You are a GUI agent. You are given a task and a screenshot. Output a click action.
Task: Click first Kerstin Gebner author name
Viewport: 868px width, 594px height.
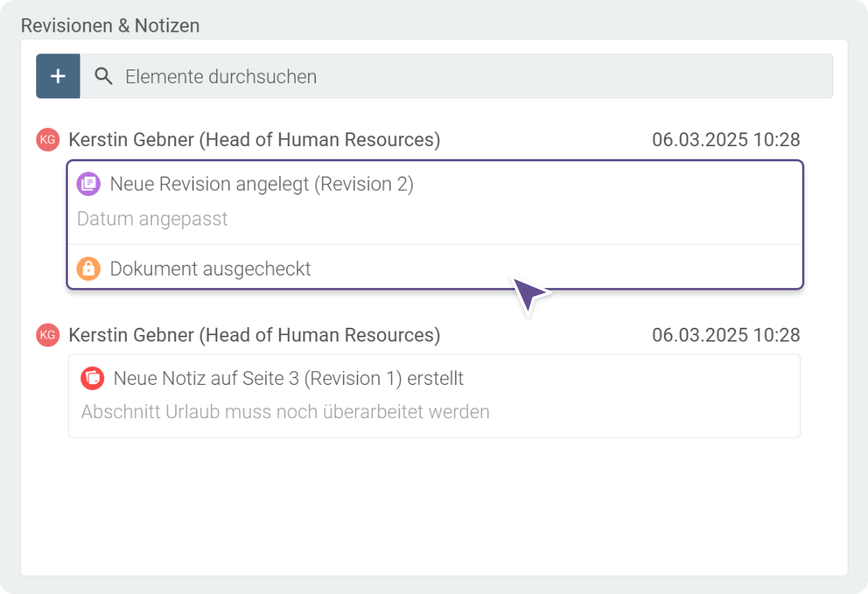point(254,140)
